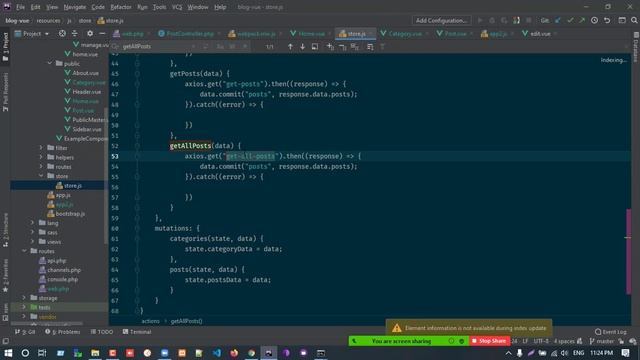Open the Problems tool window
This screenshot has height=360, width=640.
tap(63, 332)
